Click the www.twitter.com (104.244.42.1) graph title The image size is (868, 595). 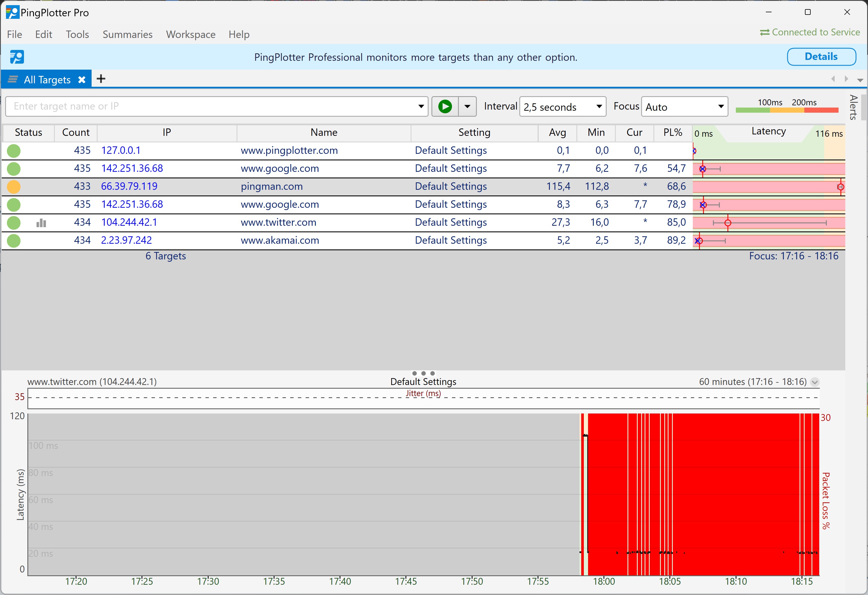coord(92,382)
